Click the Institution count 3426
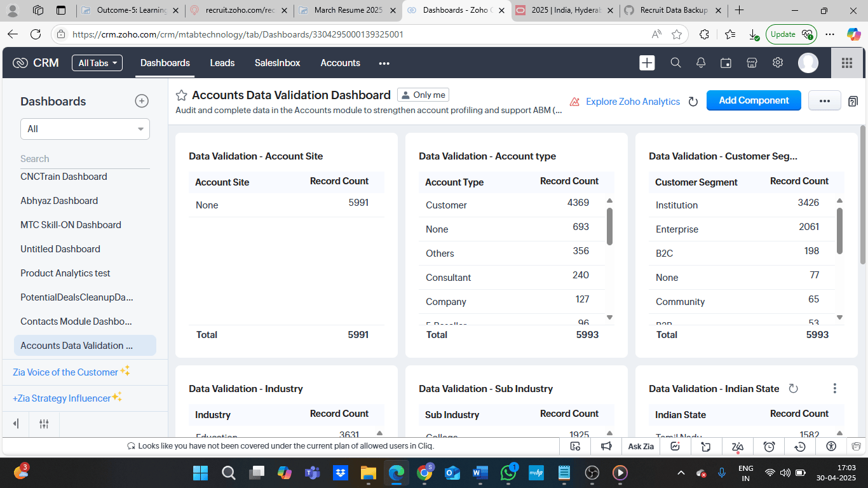868x488 pixels. 808,203
